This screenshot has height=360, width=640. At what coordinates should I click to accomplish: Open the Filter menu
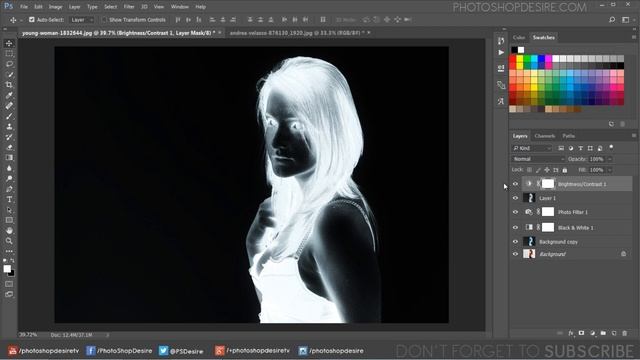[x=129, y=7]
